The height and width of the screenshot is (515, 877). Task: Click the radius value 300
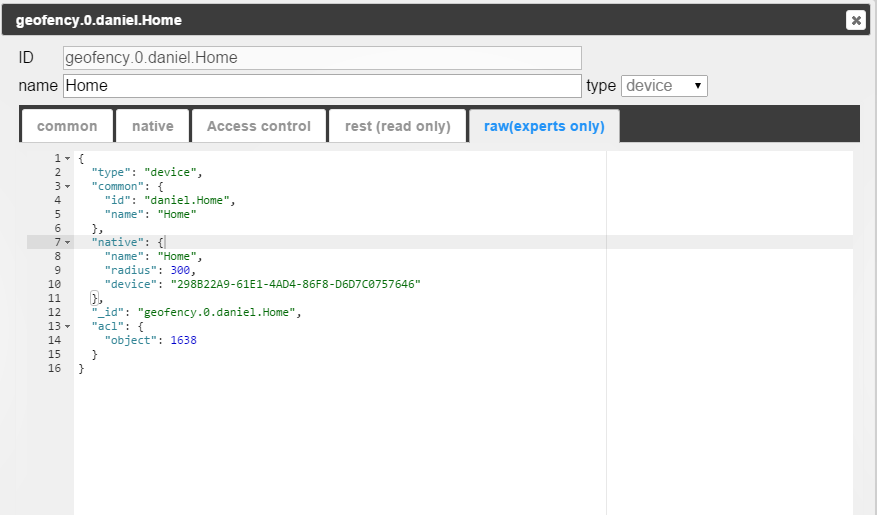coord(180,270)
